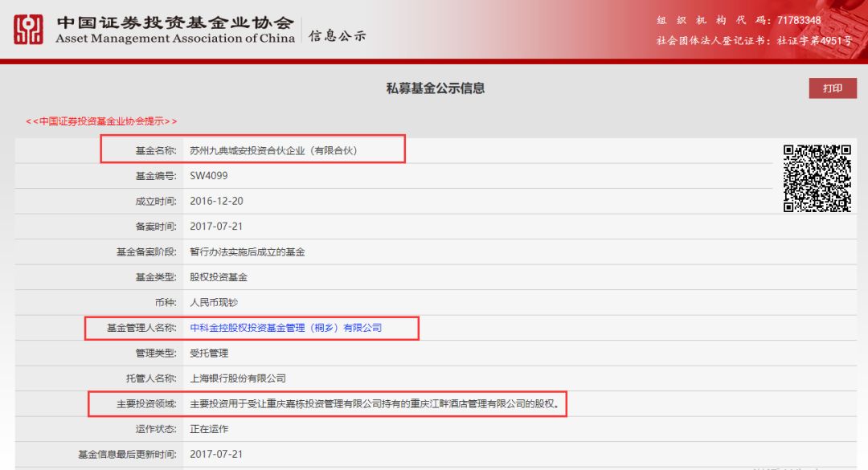
Task: Select the fund name 苏州九典城安投资合伙企业
Action: [272, 150]
